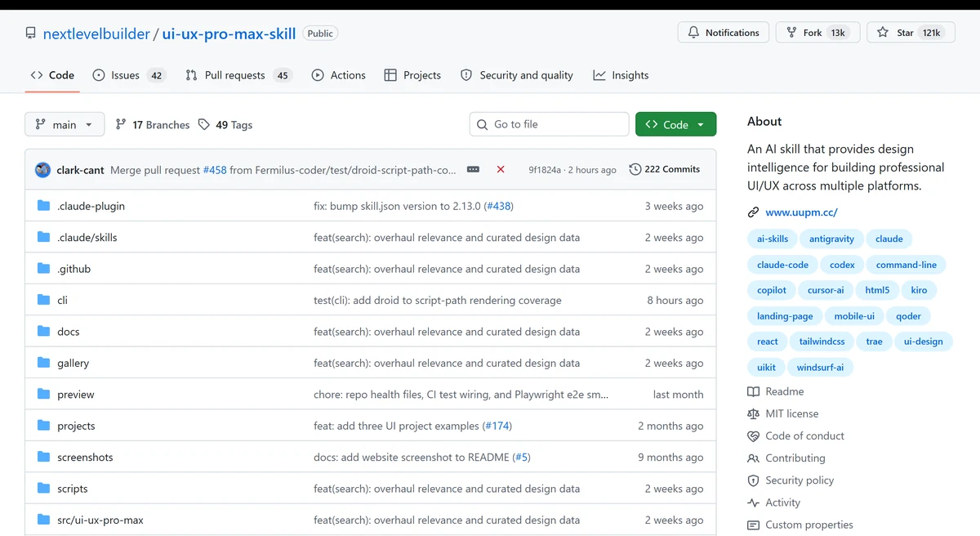Click the Custom properties note icon
The image size is (980, 536).
[753, 525]
